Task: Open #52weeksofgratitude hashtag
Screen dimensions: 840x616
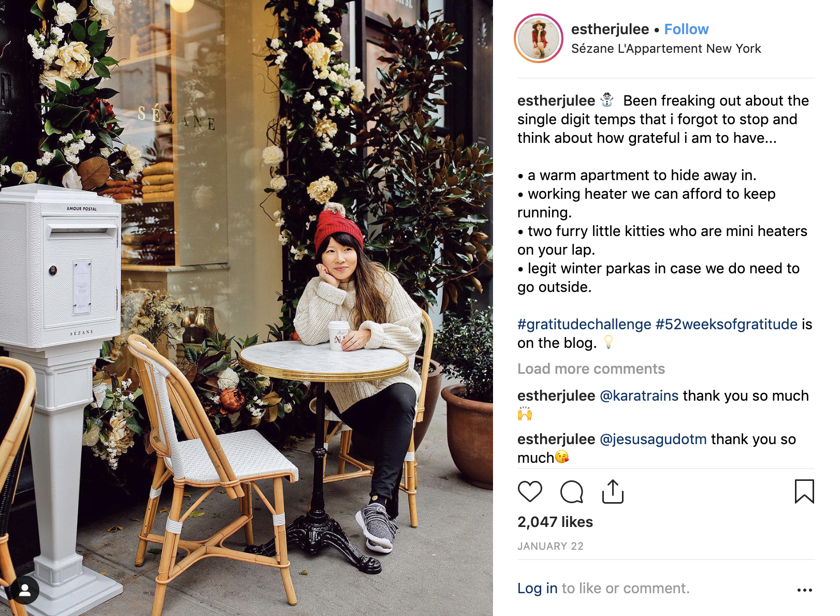Action: [727, 325]
